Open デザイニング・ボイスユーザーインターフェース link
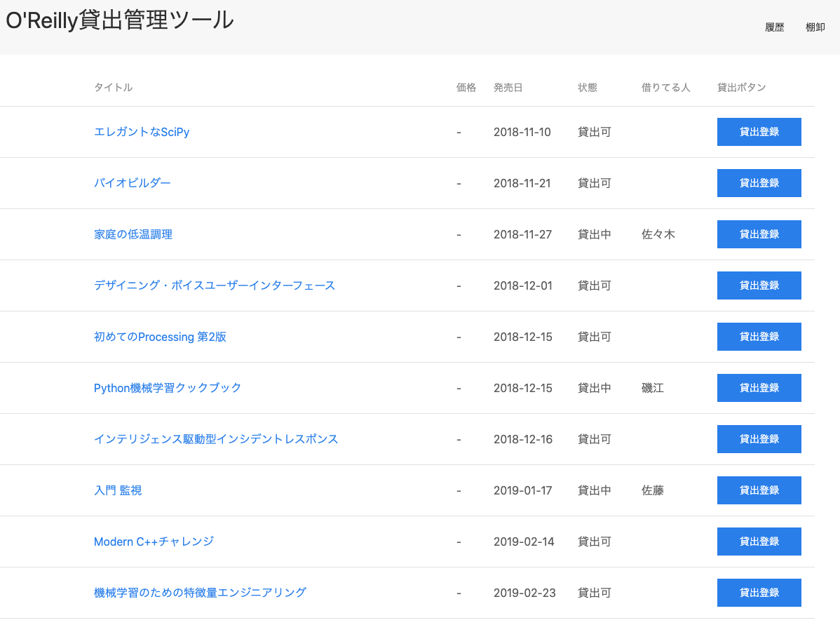Image resolution: width=840 pixels, height=625 pixels. pyautogui.click(x=215, y=285)
